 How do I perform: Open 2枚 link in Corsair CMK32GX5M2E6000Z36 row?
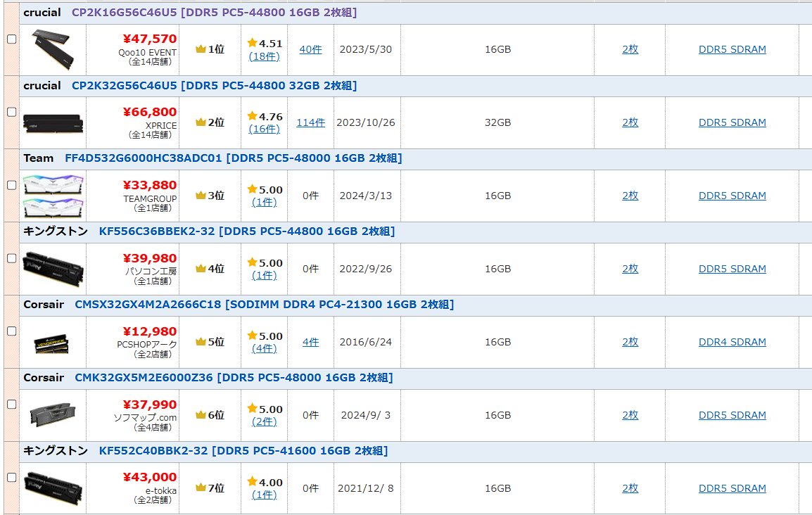630,415
